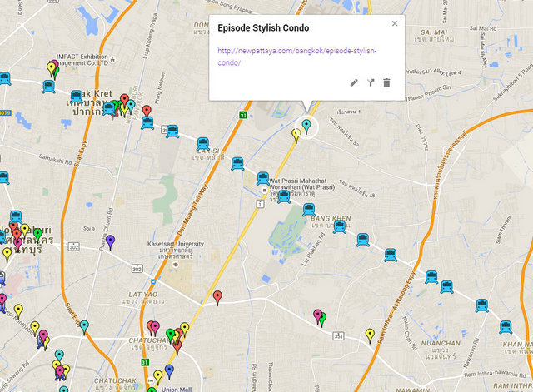Click the train station icon at Lak Si
This screenshot has height=392, width=533.
point(203,144)
